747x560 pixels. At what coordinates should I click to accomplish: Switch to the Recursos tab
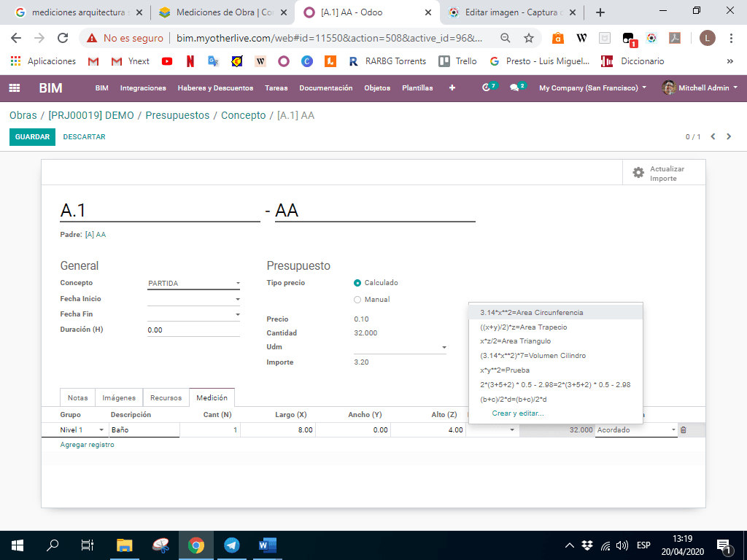click(166, 397)
